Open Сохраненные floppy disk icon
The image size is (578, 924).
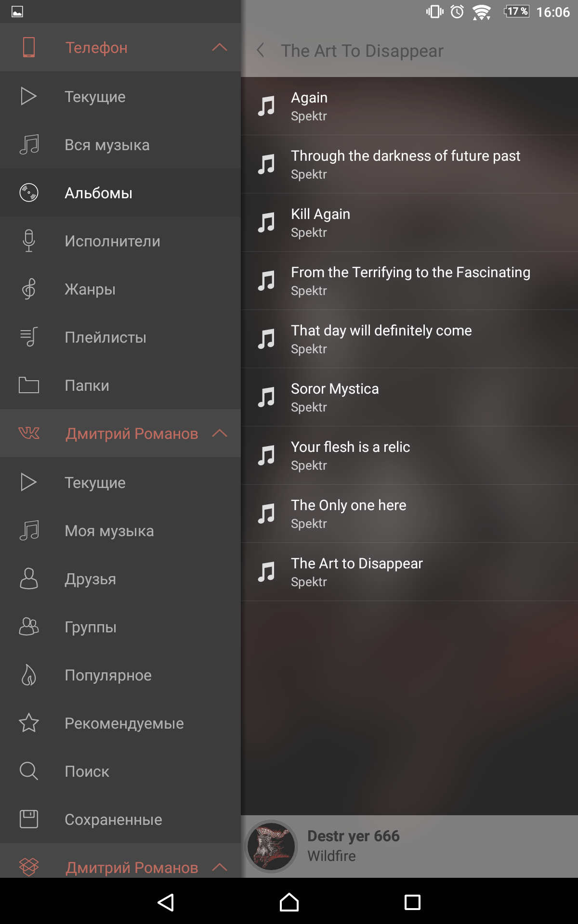(29, 819)
